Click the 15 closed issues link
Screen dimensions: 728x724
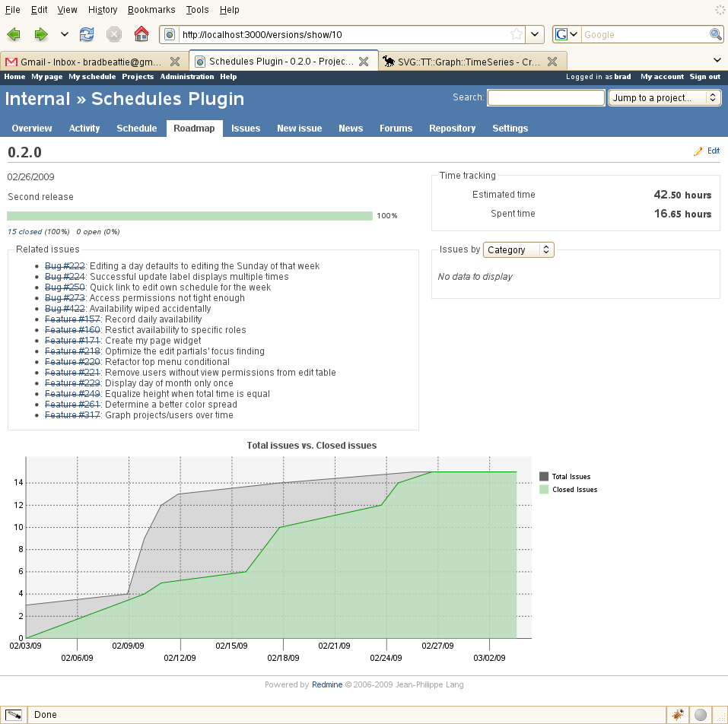click(x=24, y=232)
